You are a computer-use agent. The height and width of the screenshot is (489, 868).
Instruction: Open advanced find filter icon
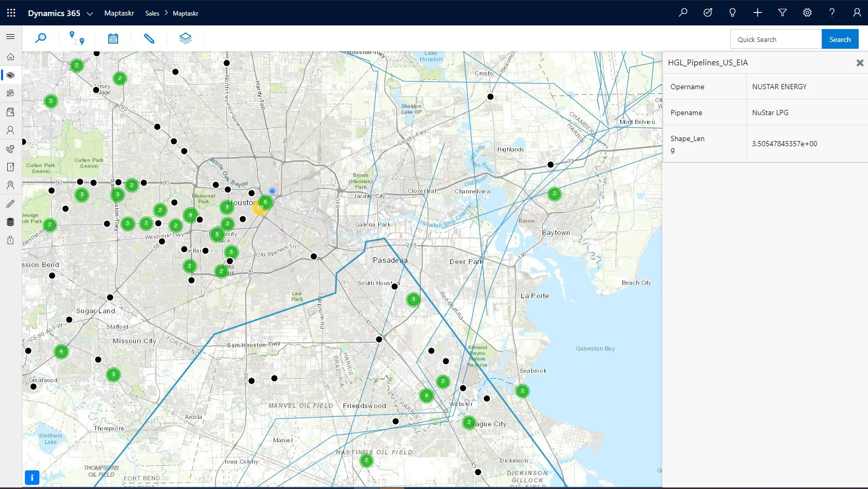pyautogui.click(x=782, y=12)
